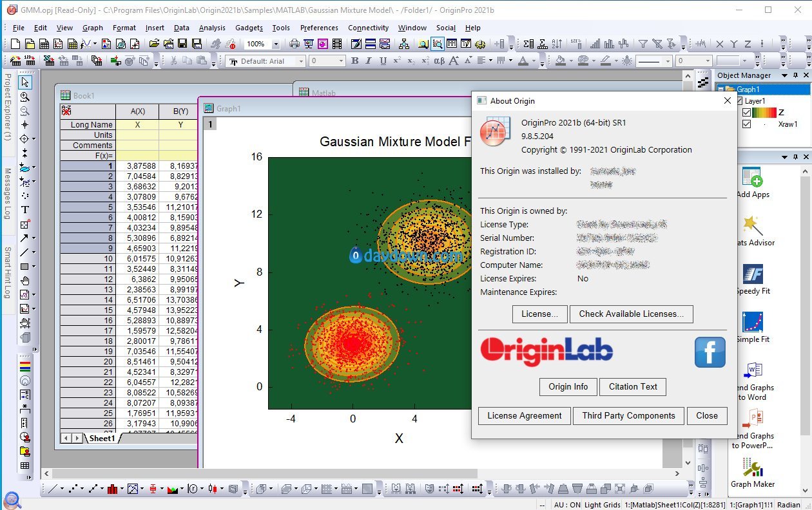This screenshot has height=510, width=812.
Task: Open the font size dropdown
Action: (x=342, y=61)
